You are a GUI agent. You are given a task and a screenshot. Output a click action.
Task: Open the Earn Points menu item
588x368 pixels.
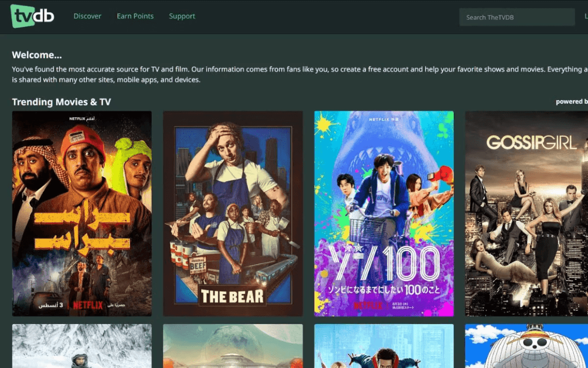tap(135, 16)
